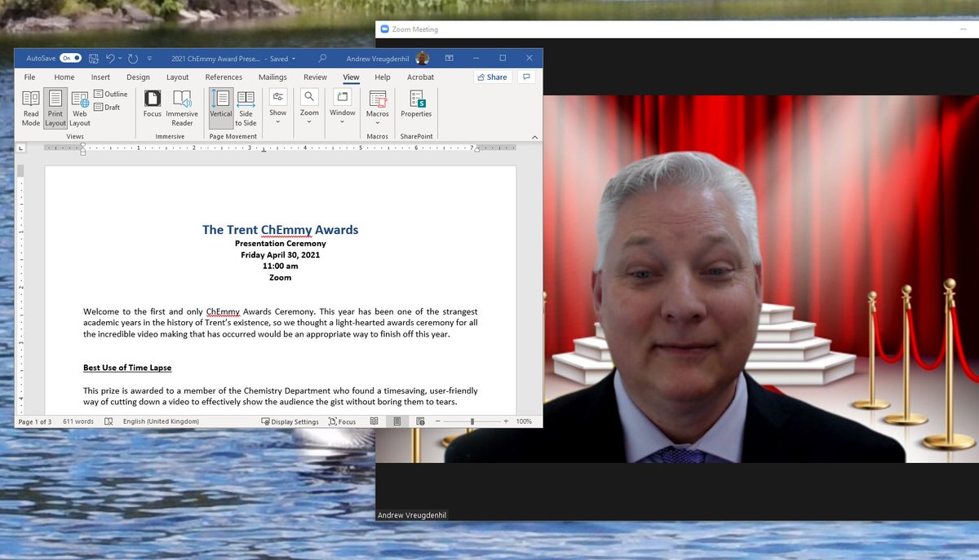Open Display Settings in status bar
The height and width of the screenshot is (560, 979).
(x=290, y=421)
